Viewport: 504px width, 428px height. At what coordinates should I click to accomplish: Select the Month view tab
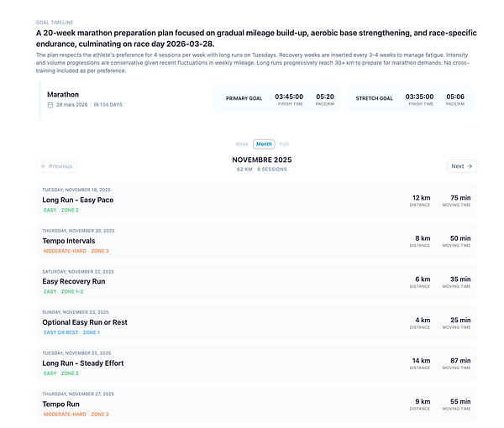coord(264,144)
